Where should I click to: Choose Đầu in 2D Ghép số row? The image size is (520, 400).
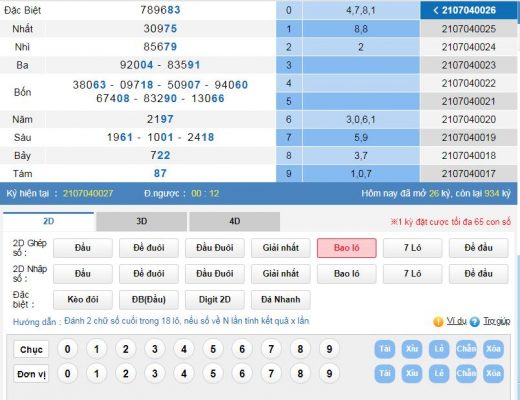point(83,248)
